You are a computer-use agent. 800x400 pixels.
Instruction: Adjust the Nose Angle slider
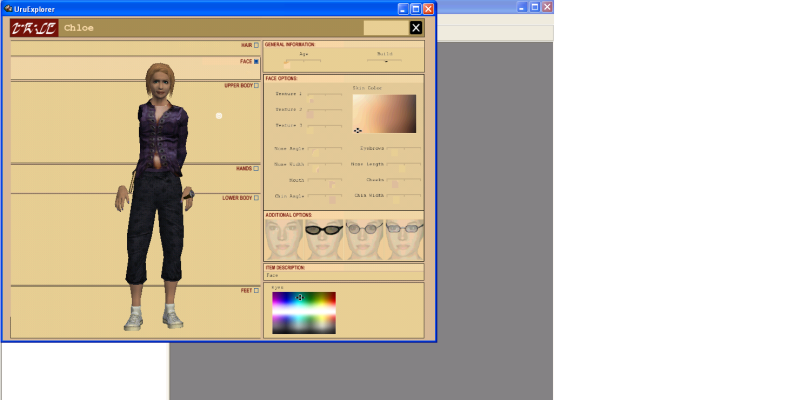coord(324,148)
